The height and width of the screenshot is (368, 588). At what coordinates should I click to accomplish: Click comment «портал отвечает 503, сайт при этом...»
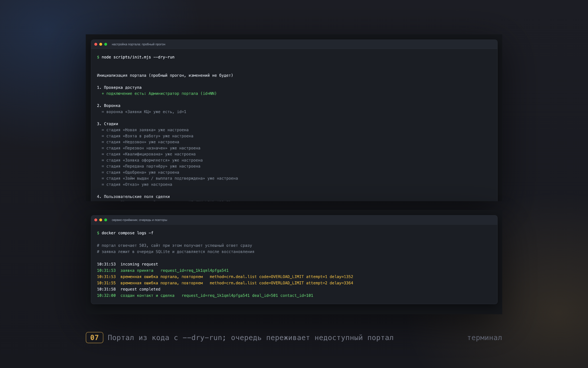[174, 246]
